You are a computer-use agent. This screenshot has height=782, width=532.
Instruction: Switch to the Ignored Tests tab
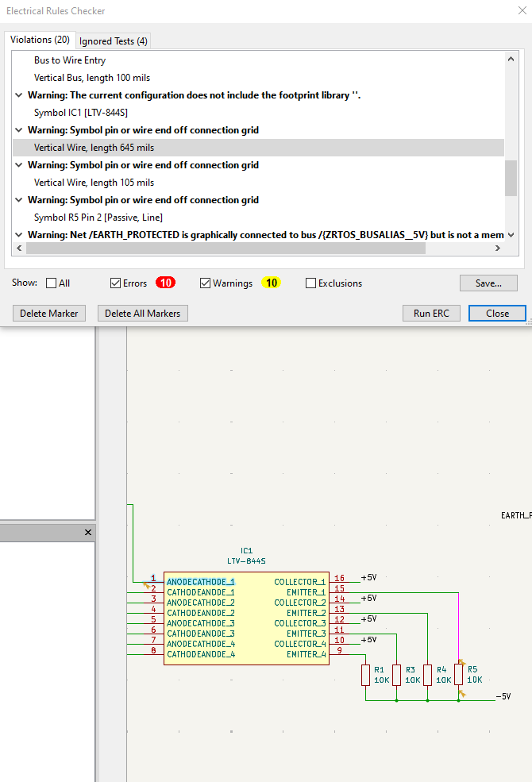point(113,41)
